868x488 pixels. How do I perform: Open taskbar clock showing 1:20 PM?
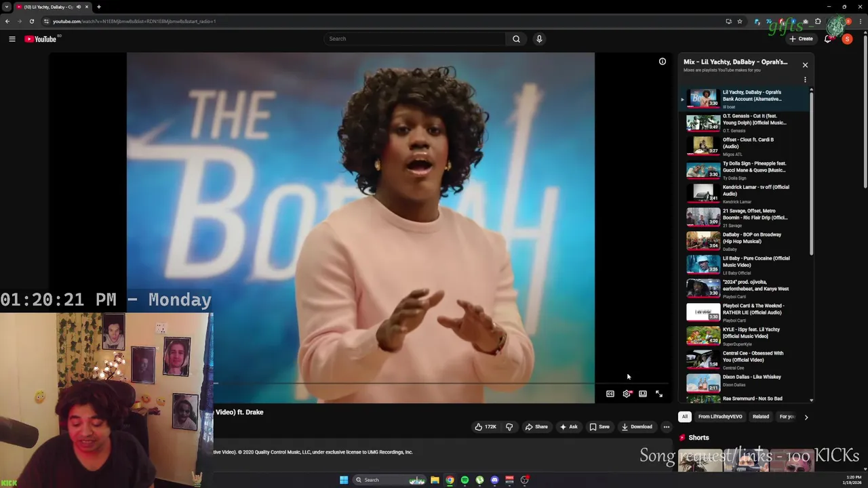853,480
